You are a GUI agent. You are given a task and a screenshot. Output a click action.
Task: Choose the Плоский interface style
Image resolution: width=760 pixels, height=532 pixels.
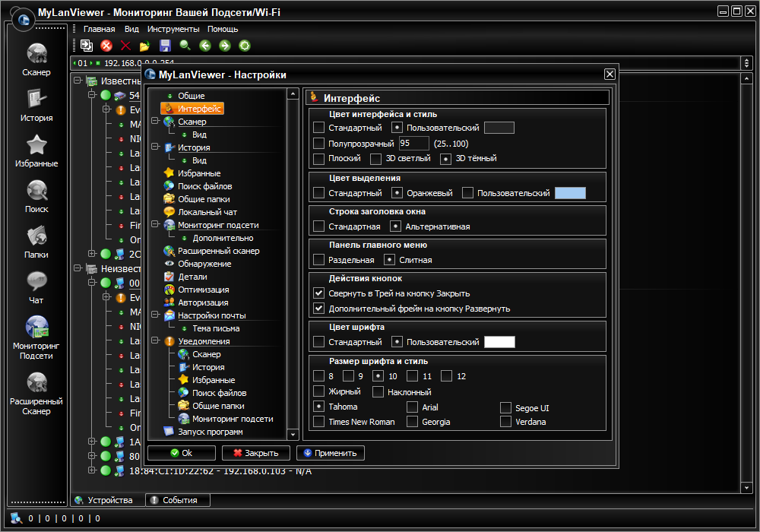pos(319,158)
